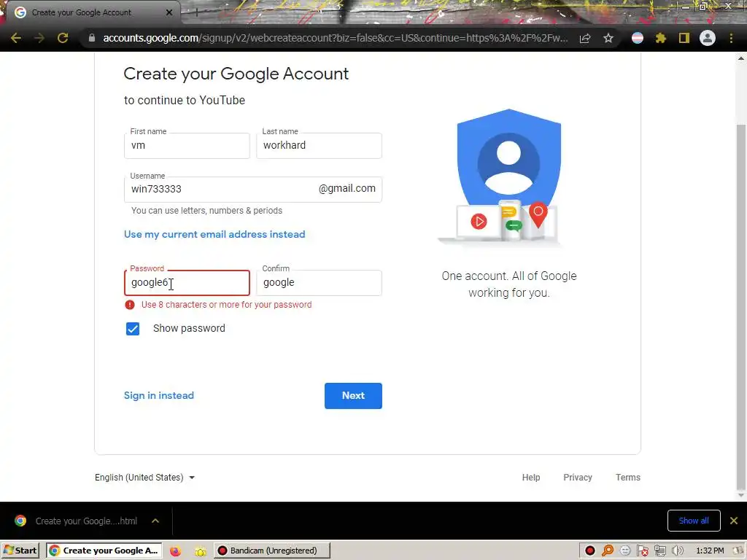The width and height of the screenshot is (747, 560).
Task: Click the padlock site info icon
Action: pyautogui.click(x=92, y=38)
